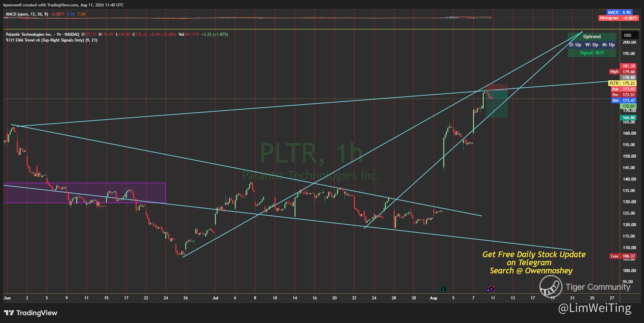Viewport: 644px width, 323px height.
Task: Click the Palantir Technologies Inc. symbol title
Action: [29, 34]
